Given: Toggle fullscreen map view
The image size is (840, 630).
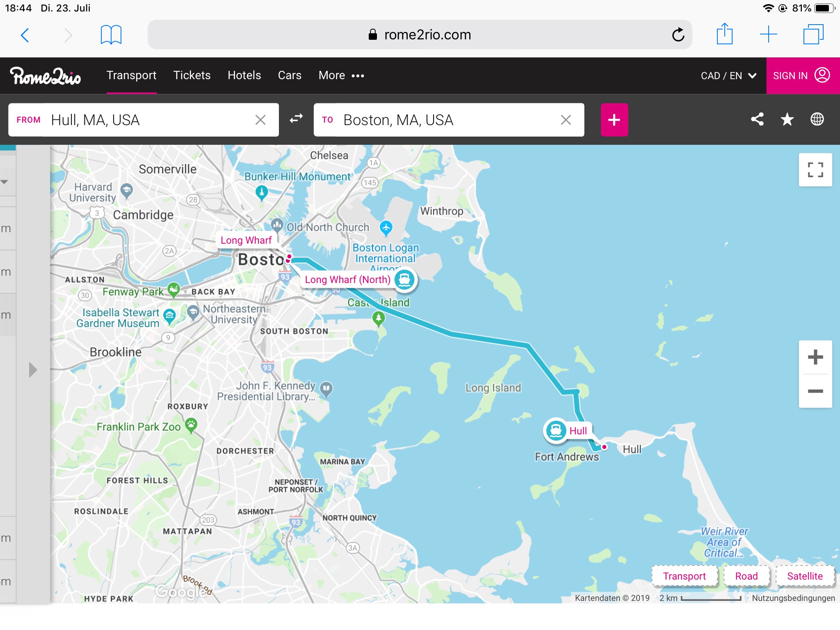Looking at the screenshot, I should (x=815, y=170).
